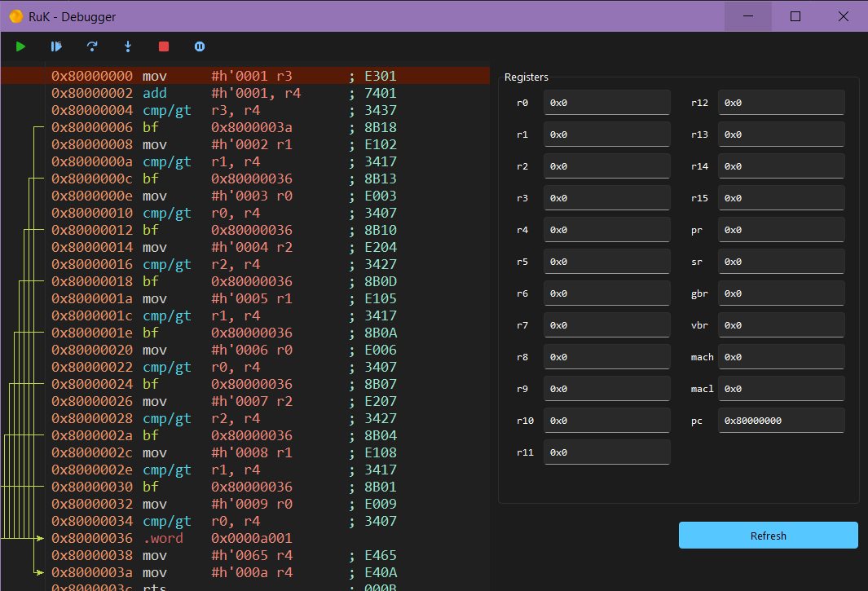
Task: Click the Refresh button
Action: [768, 536]
